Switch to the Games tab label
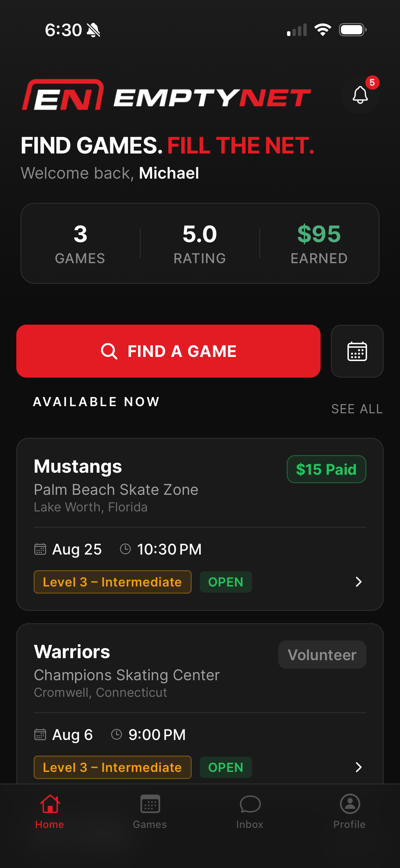This screenshot has height=868, width=400. pyautogui.click(x=150, y=825)
